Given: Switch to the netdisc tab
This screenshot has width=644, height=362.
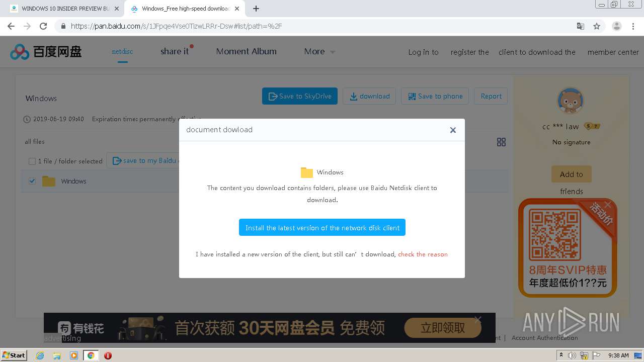Looking at the screenshot, I should tap(122, 51).
